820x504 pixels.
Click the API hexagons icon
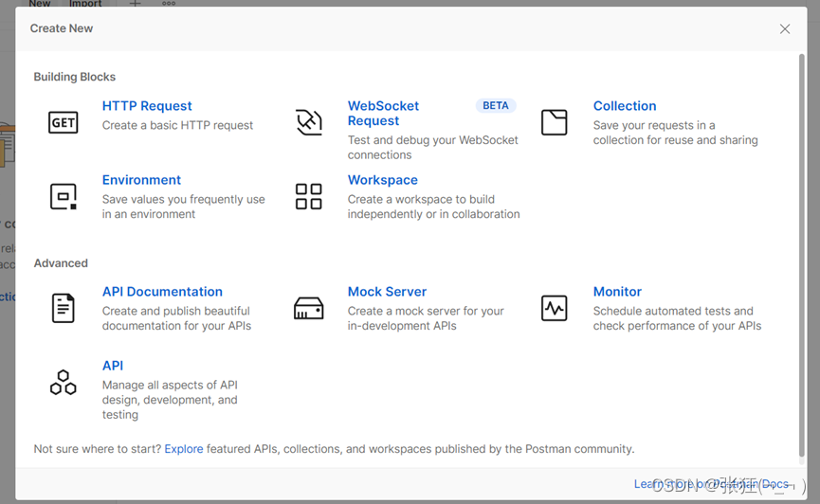coord(64,382)
